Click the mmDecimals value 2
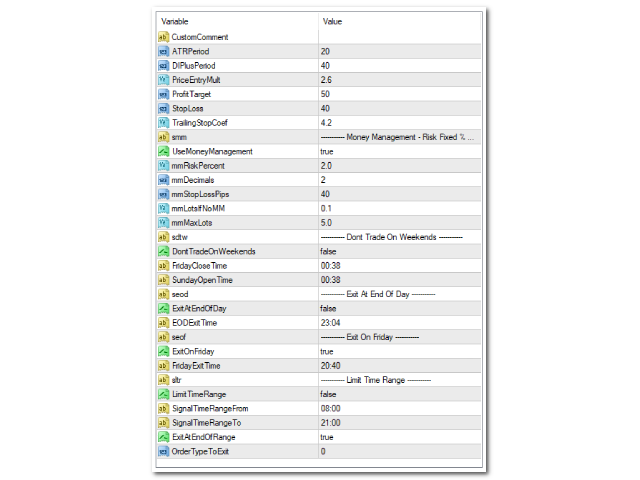 point(323,180)
